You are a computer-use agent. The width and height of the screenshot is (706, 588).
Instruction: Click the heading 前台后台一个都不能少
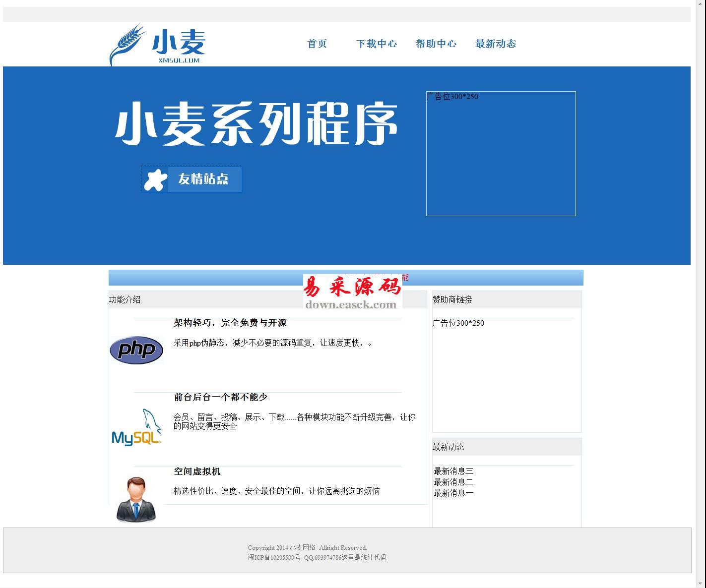[220, 397]
